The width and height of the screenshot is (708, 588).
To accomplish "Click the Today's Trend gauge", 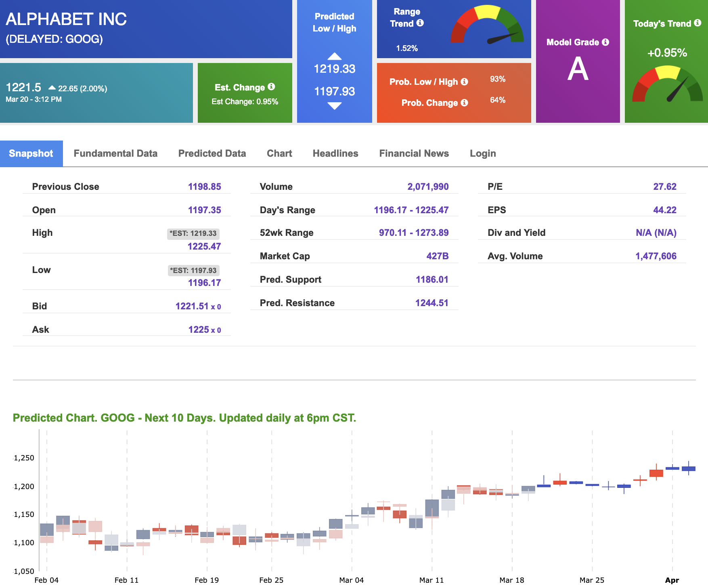I will pos(668,84).
